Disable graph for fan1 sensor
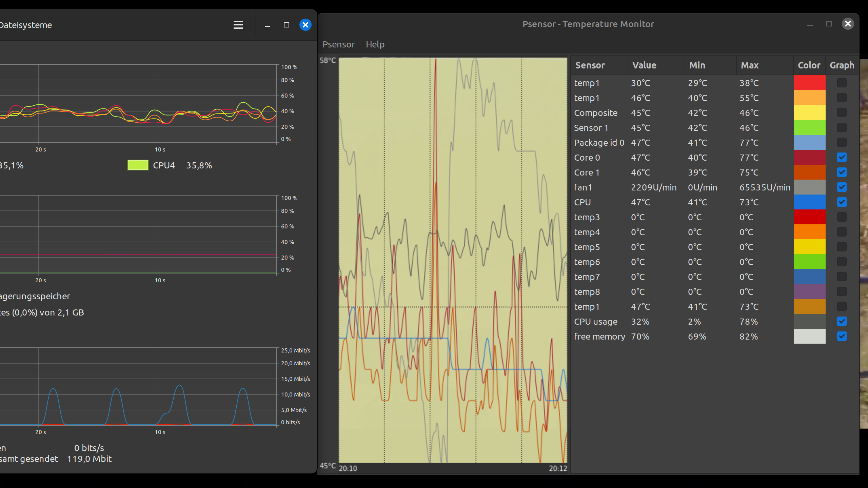Viewport: 868px width, 488px height. pyautogui.click(x=842, y=187)
